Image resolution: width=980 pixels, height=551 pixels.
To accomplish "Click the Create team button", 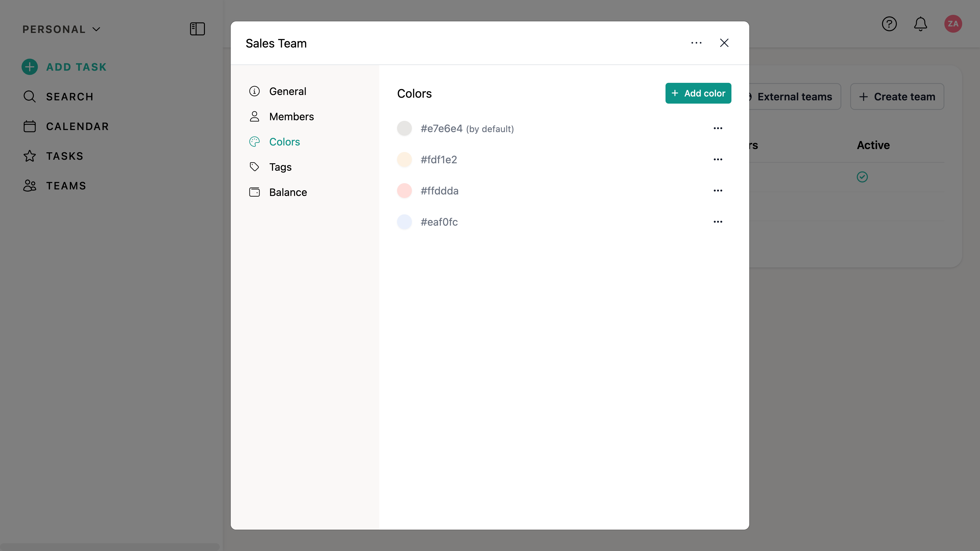I will pos(897,96).
